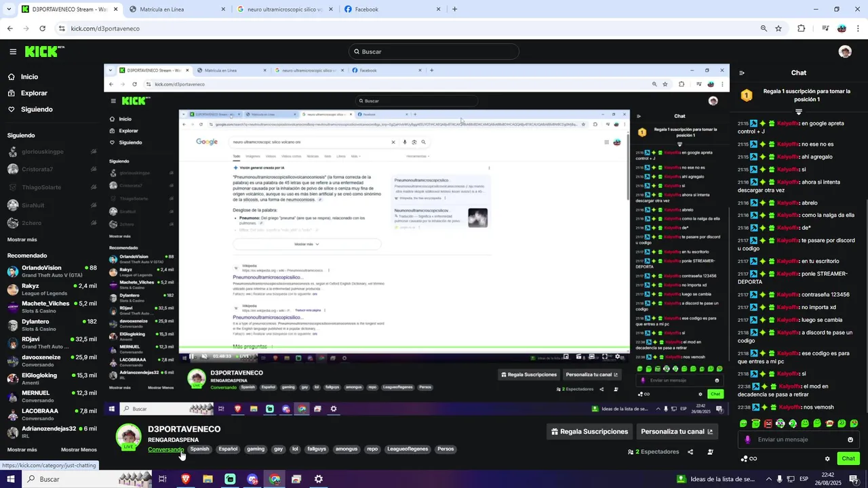Pick the angry red emote in chat bar

point(768,424)
